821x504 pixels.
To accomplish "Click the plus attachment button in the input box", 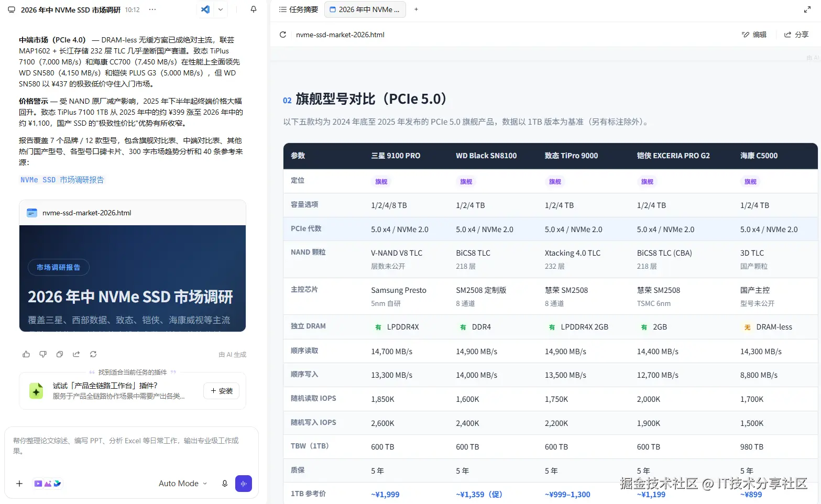I will coord(19,484).
